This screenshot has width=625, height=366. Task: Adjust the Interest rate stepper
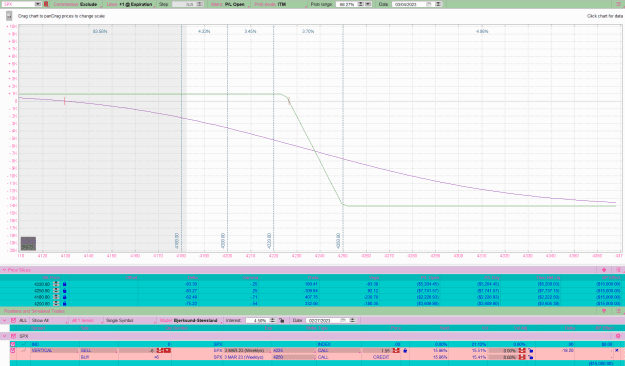[x=273, y=320]
